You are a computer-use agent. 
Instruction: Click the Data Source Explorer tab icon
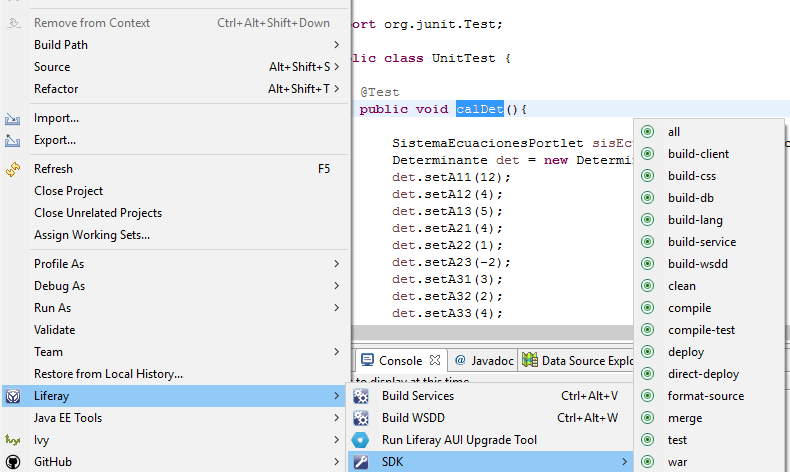[530, 360]
